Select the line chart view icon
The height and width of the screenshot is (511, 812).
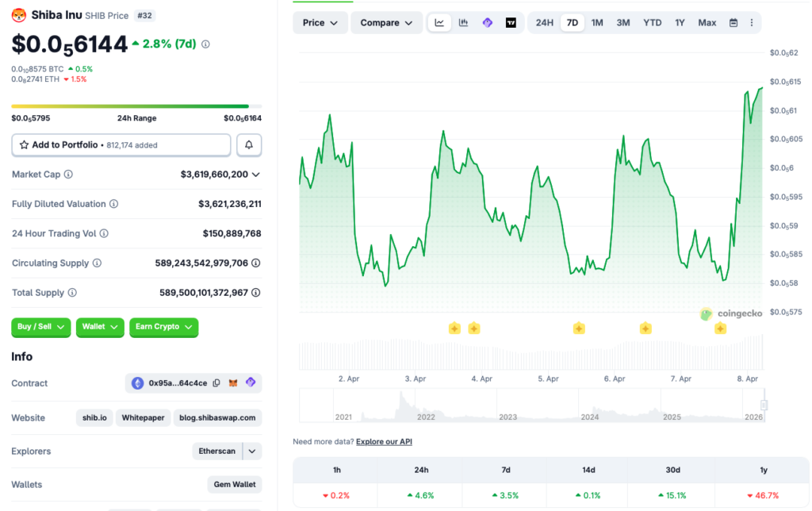tap(439, 22)
